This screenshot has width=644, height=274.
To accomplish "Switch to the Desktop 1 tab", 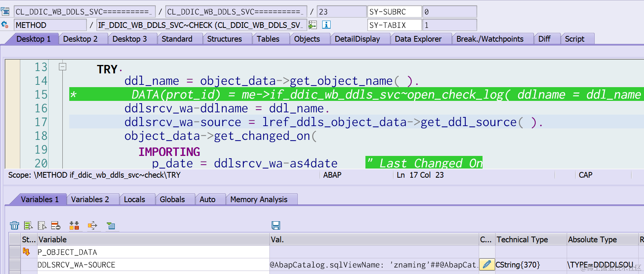I will 34,39.
